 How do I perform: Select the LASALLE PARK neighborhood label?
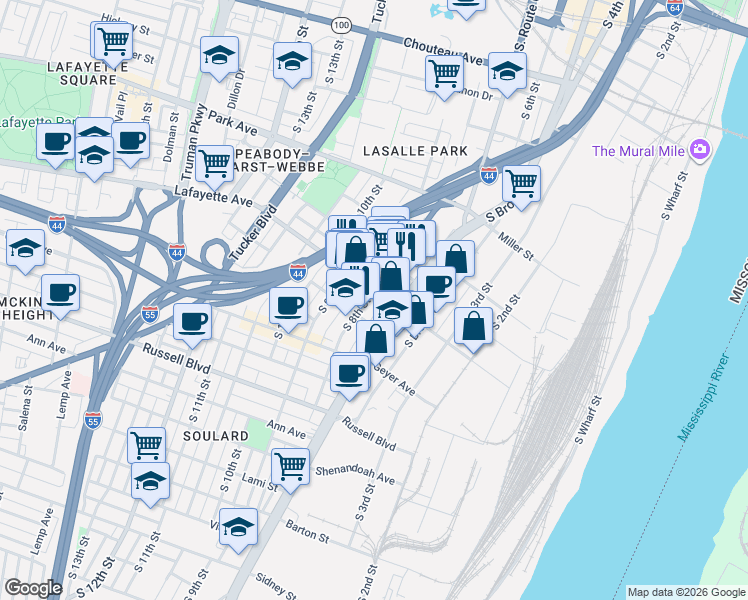tap(415, 151)
